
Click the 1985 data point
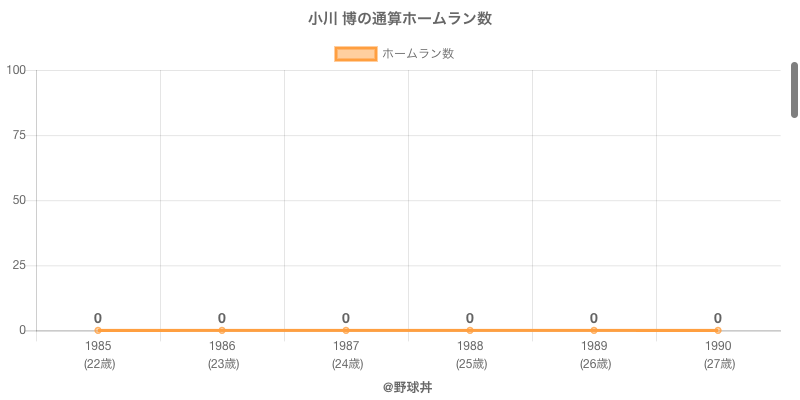pos(98,330)
